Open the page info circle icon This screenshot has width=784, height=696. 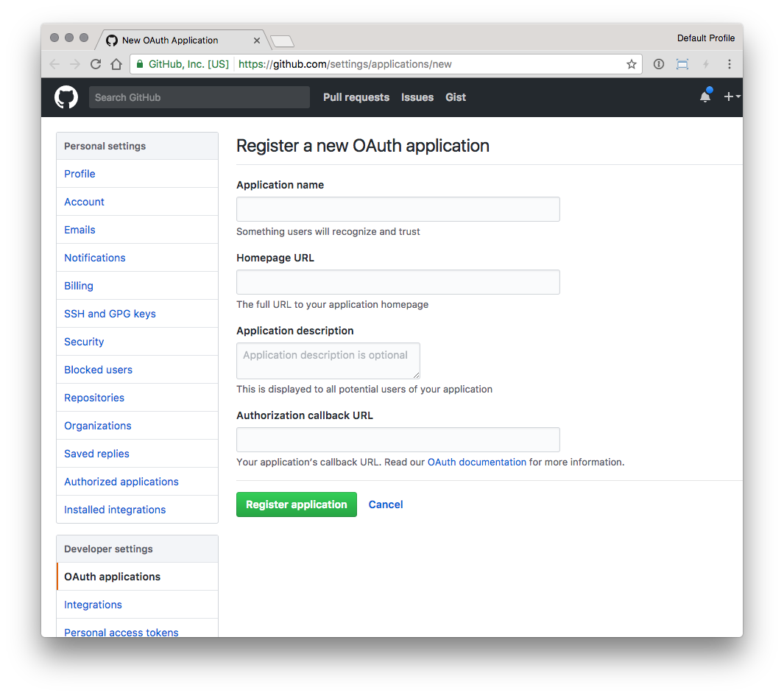[x=658, y=64]
